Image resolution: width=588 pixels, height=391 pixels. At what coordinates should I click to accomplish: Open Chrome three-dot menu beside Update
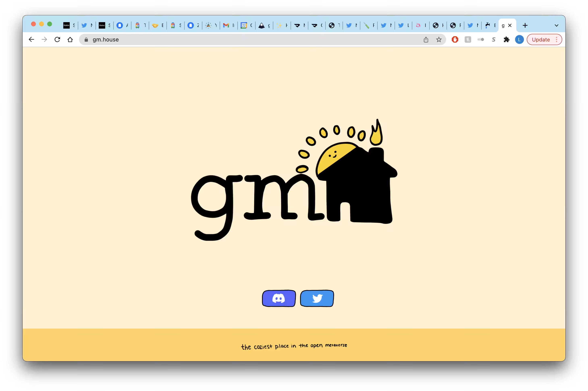557,39
